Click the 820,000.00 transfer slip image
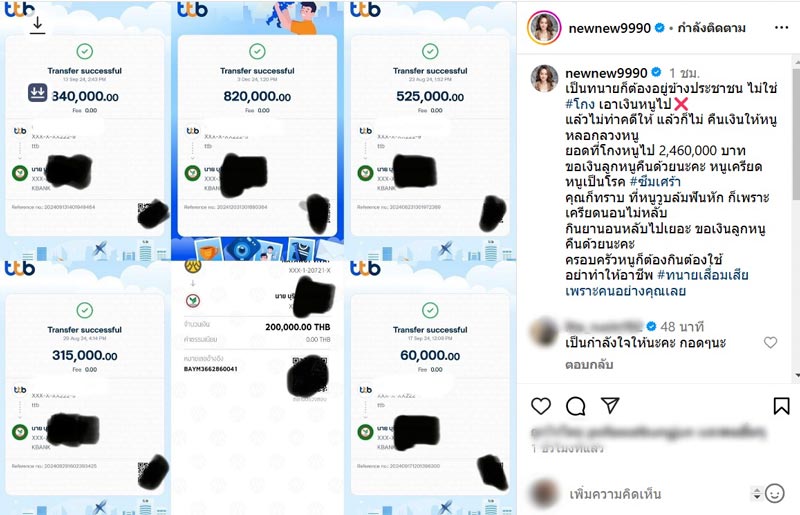 (x=257, y=130)
